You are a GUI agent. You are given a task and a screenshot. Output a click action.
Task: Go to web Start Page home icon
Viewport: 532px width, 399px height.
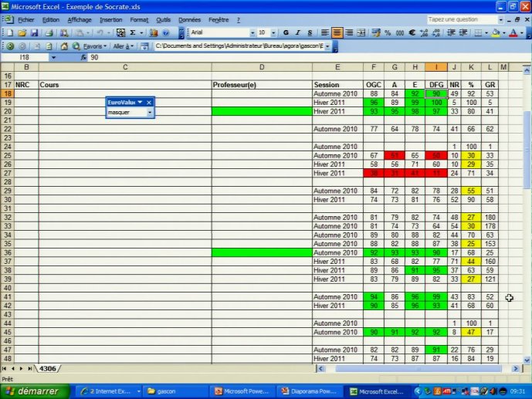click(x=64, y=46)
